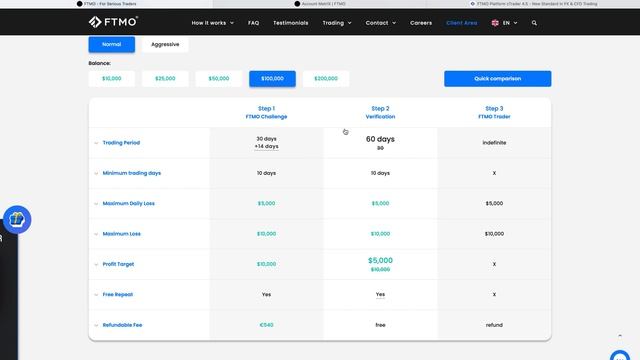This screenshot has width=640, height=360.
Task: Select the Aggressive risk mode
Action: point(165,44)
